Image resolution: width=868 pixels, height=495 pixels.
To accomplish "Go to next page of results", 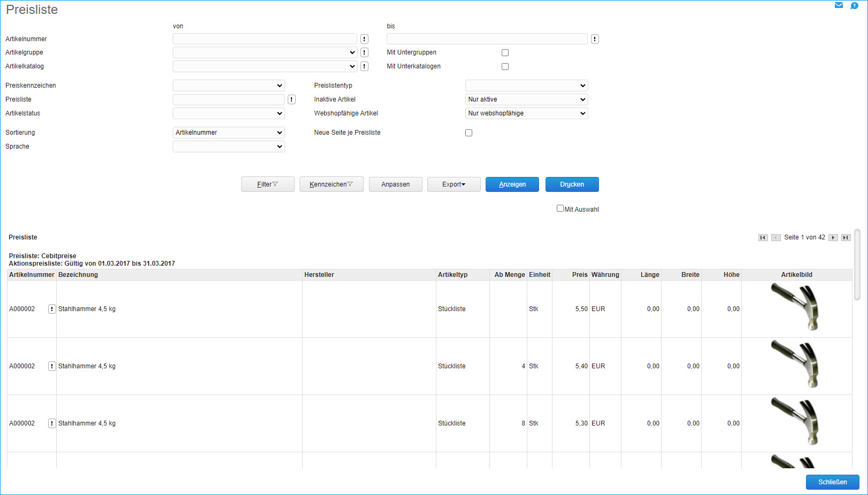I will (833, 237).
